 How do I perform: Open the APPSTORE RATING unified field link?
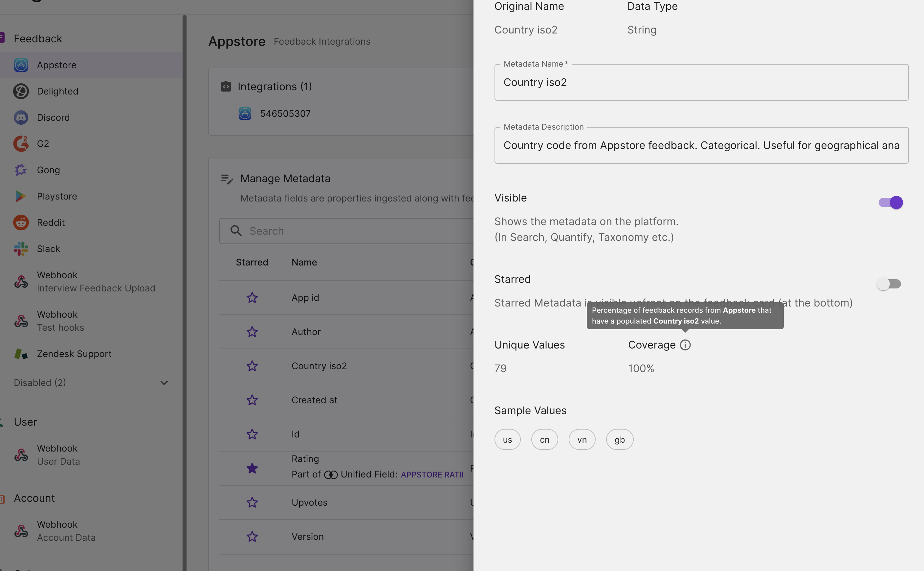tap(432, 475)
